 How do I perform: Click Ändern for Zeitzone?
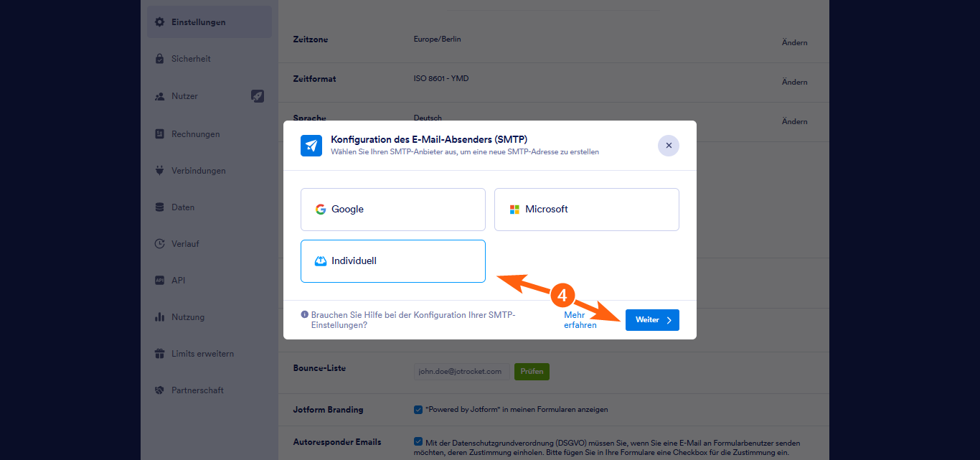(794, 42)
